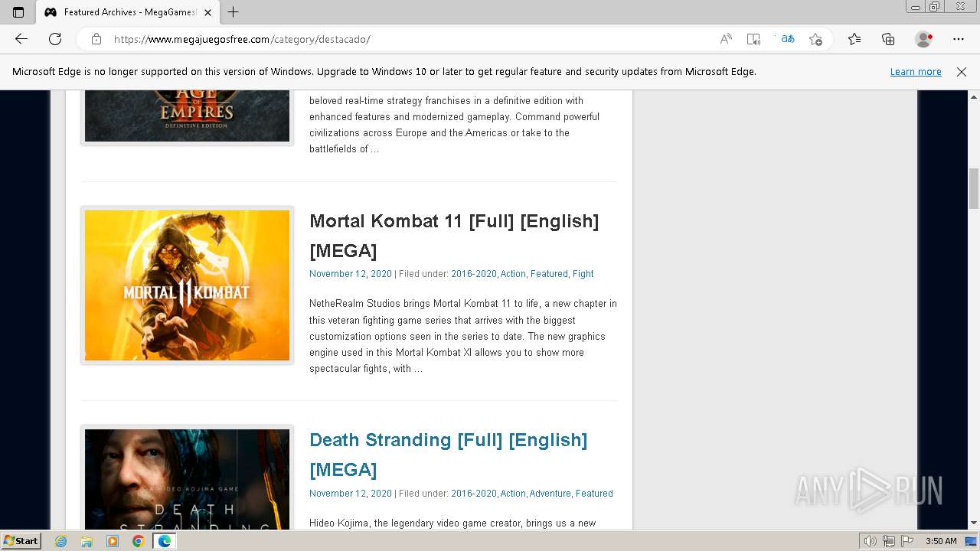Image resolution: width=980 pixels, height=551 pixels.
Task: Click the scrollbar up arrow
Action: tap(974, 97)
